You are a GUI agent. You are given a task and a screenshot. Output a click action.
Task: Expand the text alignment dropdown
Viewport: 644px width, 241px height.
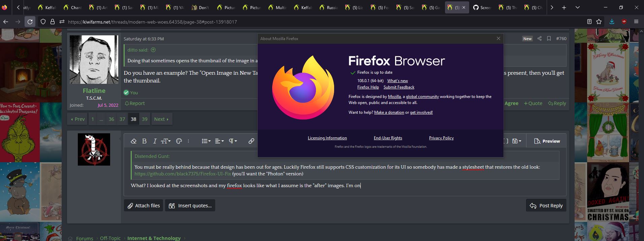pyautogui.click(x=219, y=141)
